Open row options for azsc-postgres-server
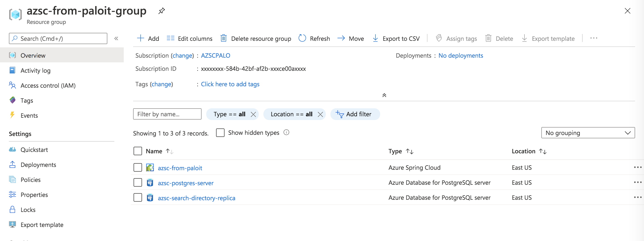The height and width of the screenshot is (241, 644). [x=637, y=182]
